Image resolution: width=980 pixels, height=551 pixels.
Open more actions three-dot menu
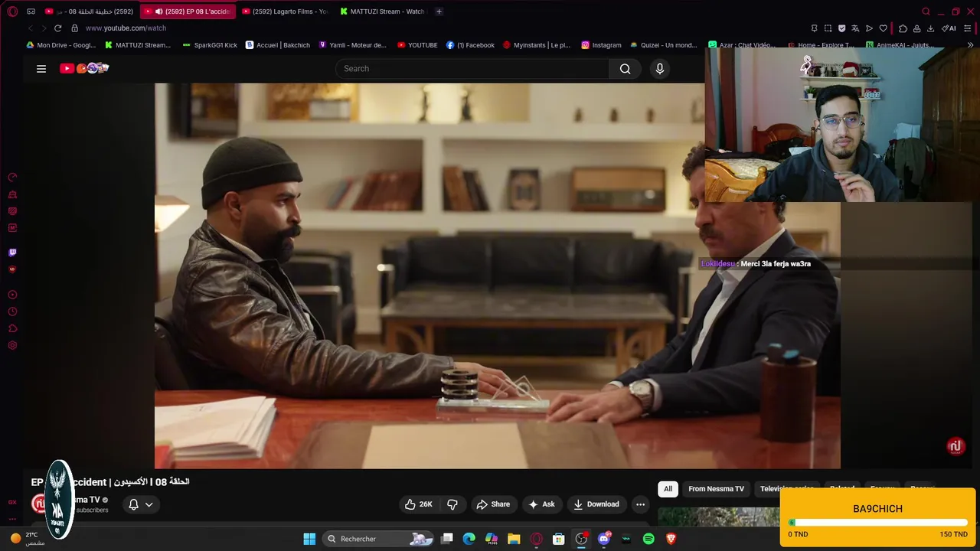(x=640, y=504)
